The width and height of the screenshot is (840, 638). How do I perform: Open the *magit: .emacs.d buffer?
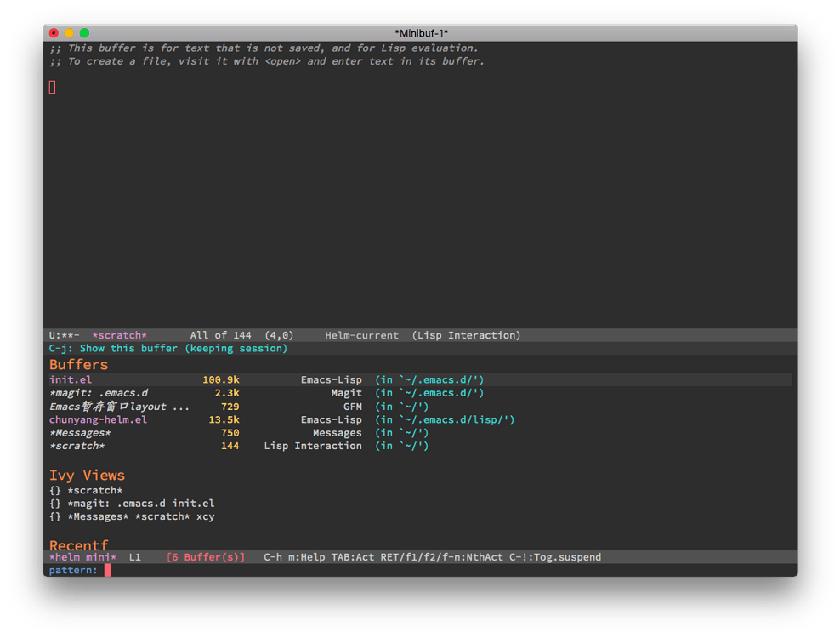tap(99, 393)
